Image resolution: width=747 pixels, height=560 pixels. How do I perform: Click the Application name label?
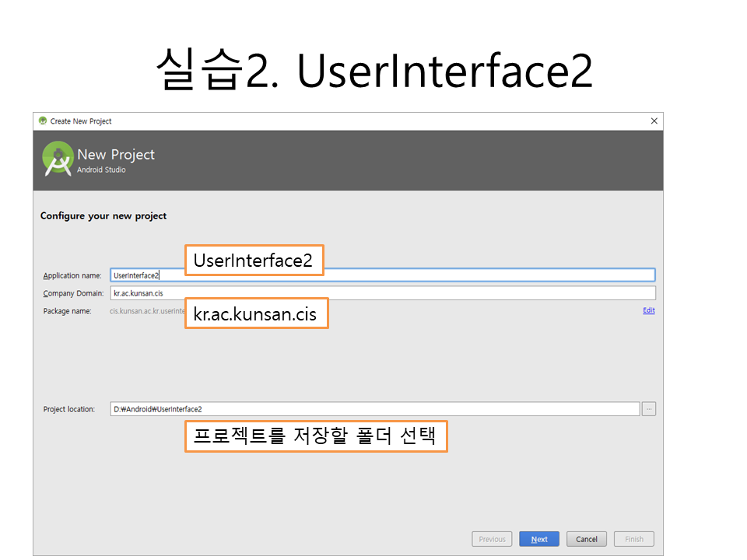tap(72, 276)
